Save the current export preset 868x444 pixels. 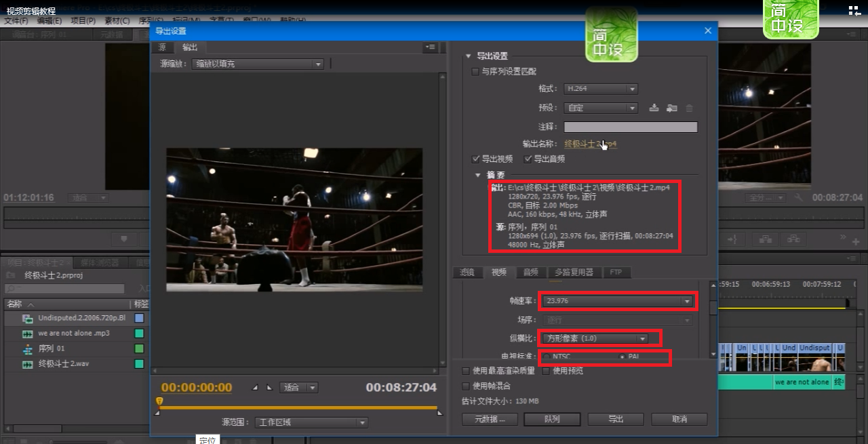click(654, 108)
